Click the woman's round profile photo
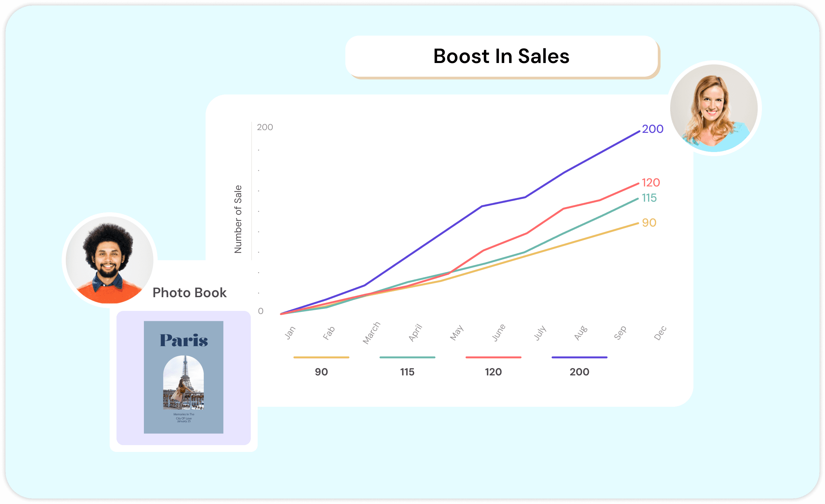825x504 pixels. [x=714, y=108]
